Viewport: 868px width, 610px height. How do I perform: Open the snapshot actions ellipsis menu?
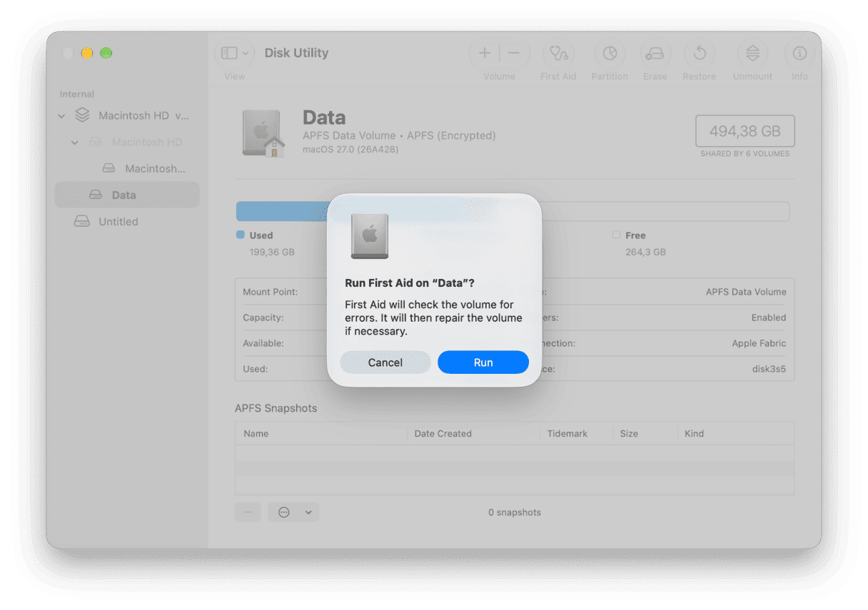tap(284, 512)
